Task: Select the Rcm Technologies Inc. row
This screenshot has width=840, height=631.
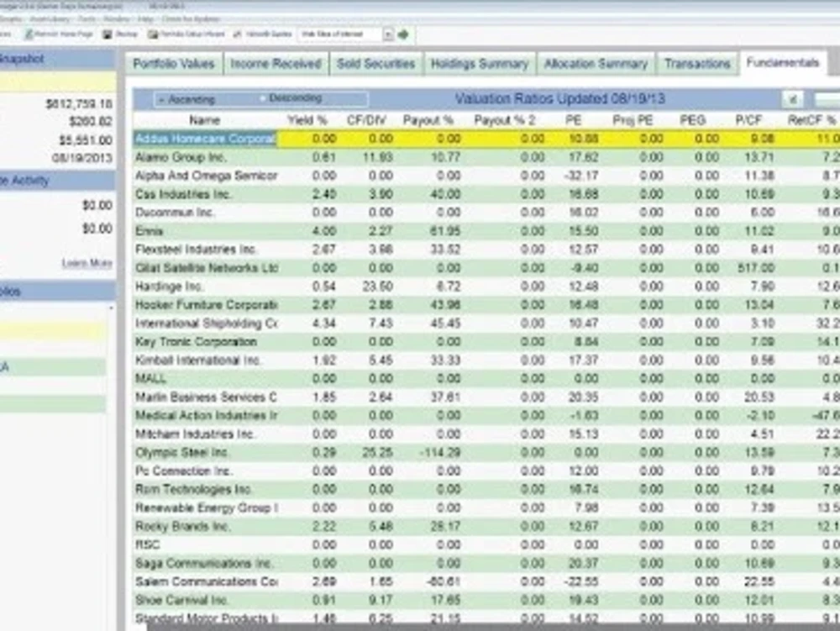Action: coord(486,490)
